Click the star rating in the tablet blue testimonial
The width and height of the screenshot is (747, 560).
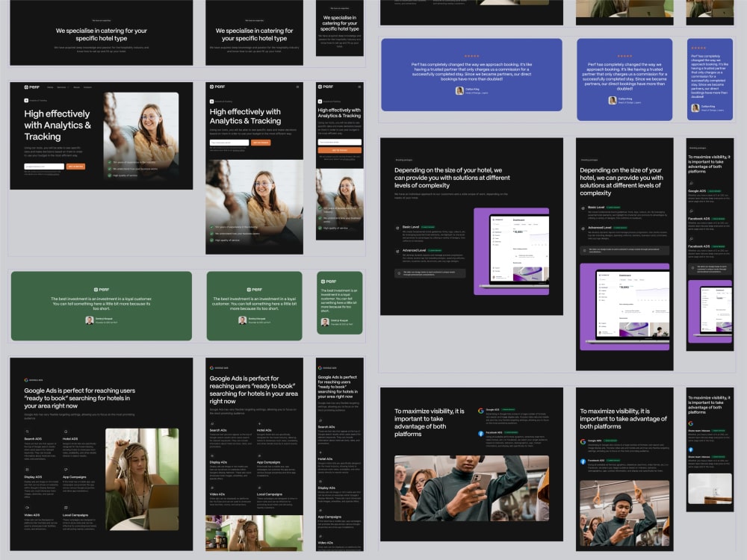pos(624,56)
